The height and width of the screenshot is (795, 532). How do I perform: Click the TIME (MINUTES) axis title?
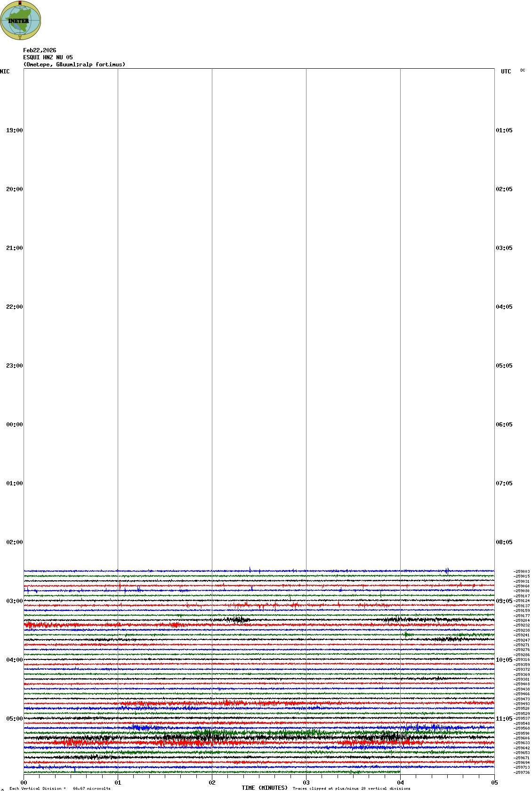pyautogui.click(x=265, y=788)
